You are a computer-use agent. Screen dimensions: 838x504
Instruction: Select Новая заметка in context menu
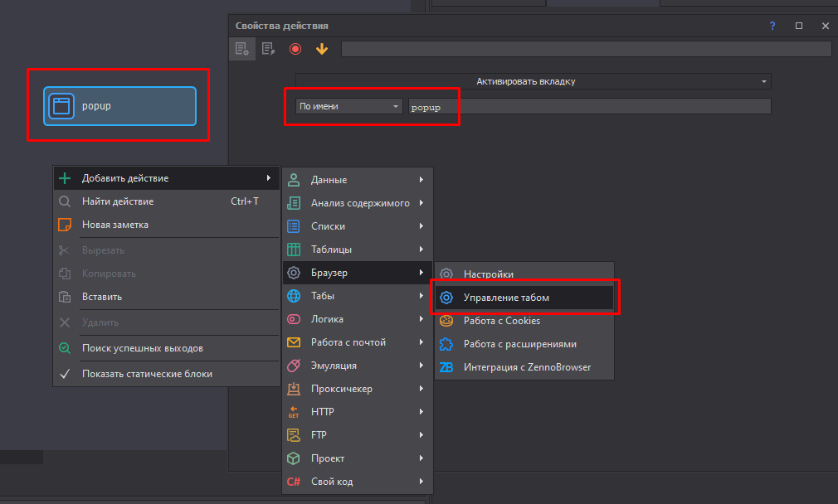[115, 225]
